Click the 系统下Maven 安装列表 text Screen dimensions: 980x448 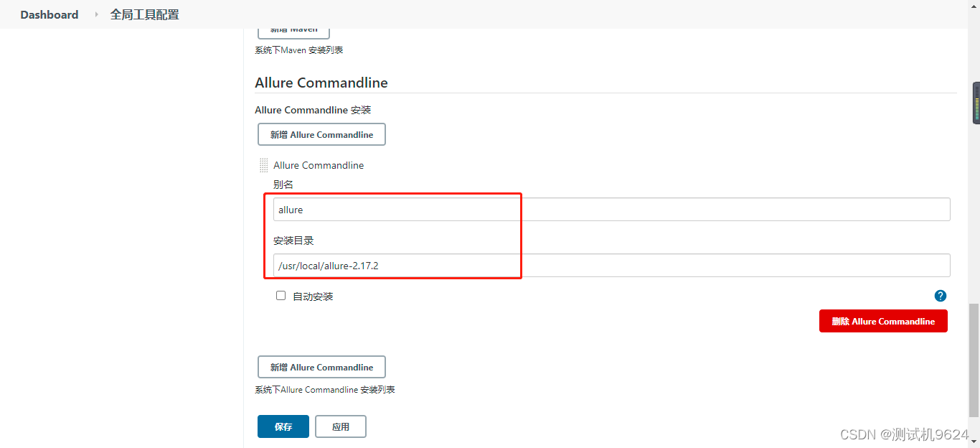tap(298, 50)
